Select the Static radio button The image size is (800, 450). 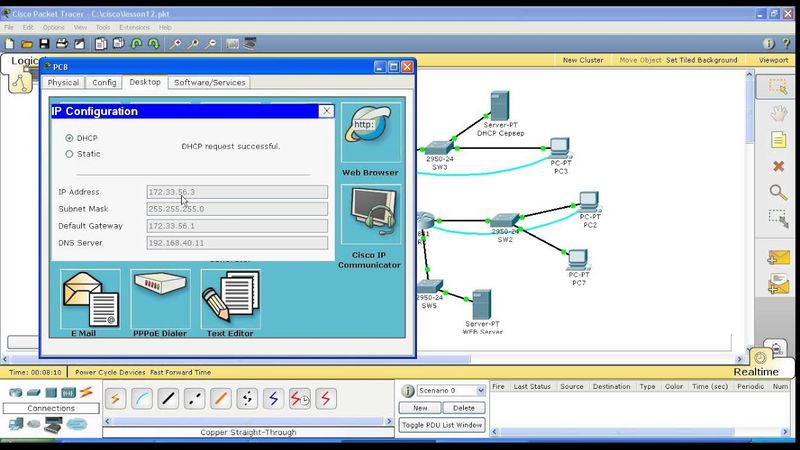(69, 154)
